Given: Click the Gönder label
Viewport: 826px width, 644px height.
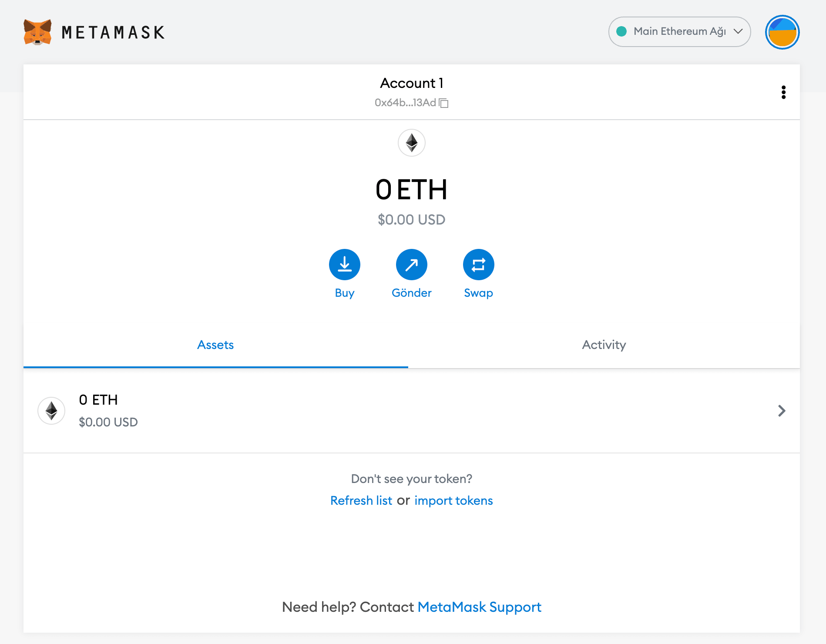Looking at the screenshot, I should [x=412, y=293].
